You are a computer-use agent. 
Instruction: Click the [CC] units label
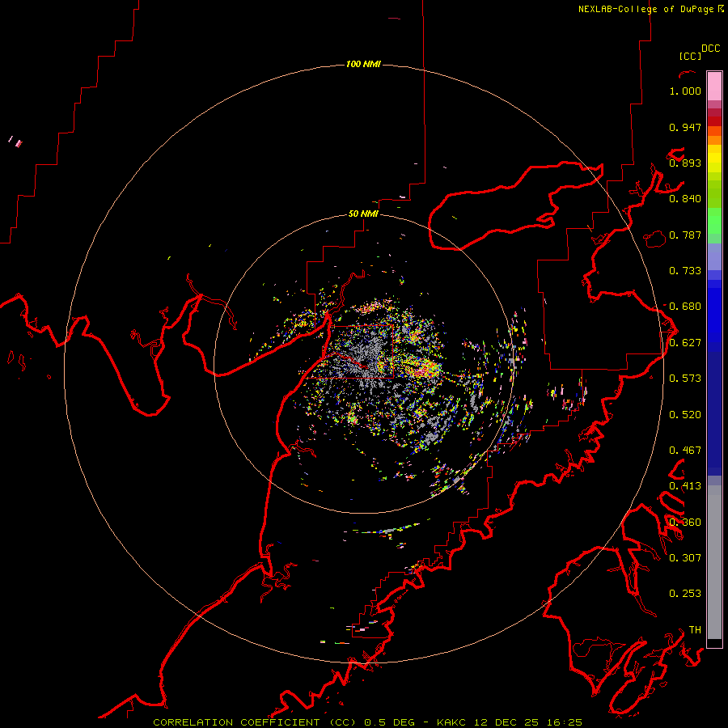[690, 56]
